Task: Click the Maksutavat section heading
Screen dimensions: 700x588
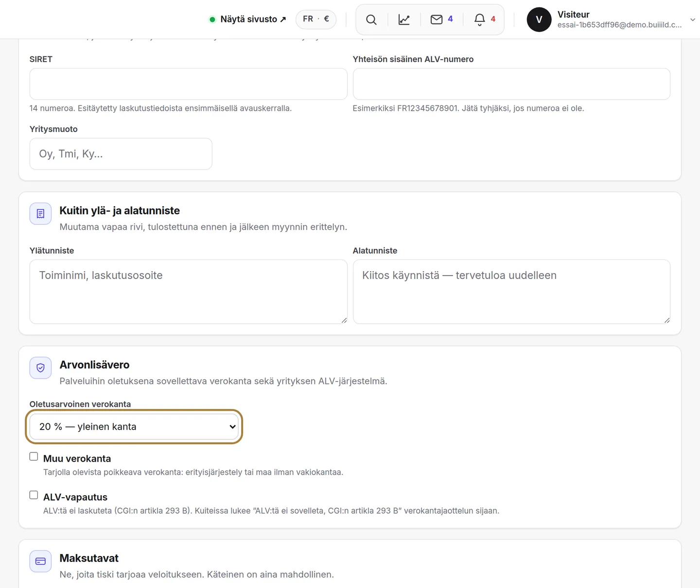Action: tap(89, 558)
